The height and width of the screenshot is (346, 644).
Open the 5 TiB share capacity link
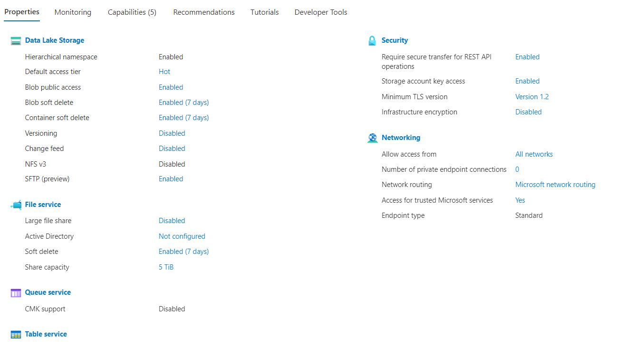pyautogui.click(x=166, y=267)
